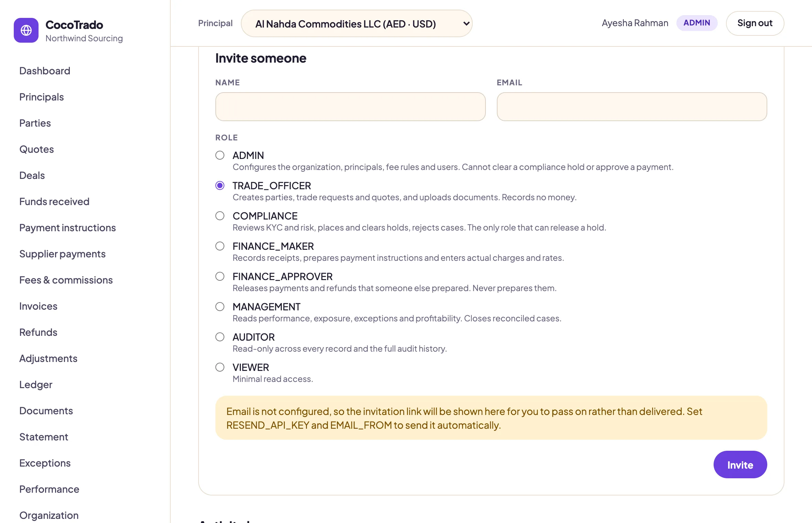The width and height of the screenshot is (812, 523).
Task: Choose the MANAGEMENT role radio
Action: [220, 307]
